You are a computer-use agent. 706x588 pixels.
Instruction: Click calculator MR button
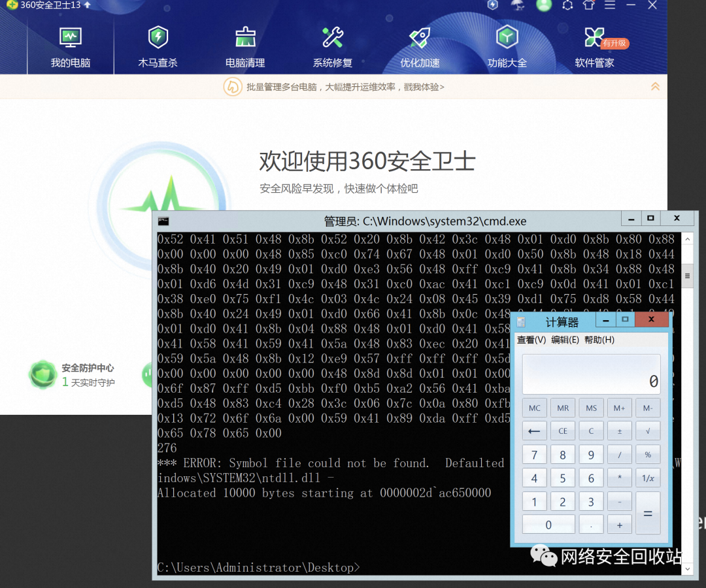[x=563, y=408]
